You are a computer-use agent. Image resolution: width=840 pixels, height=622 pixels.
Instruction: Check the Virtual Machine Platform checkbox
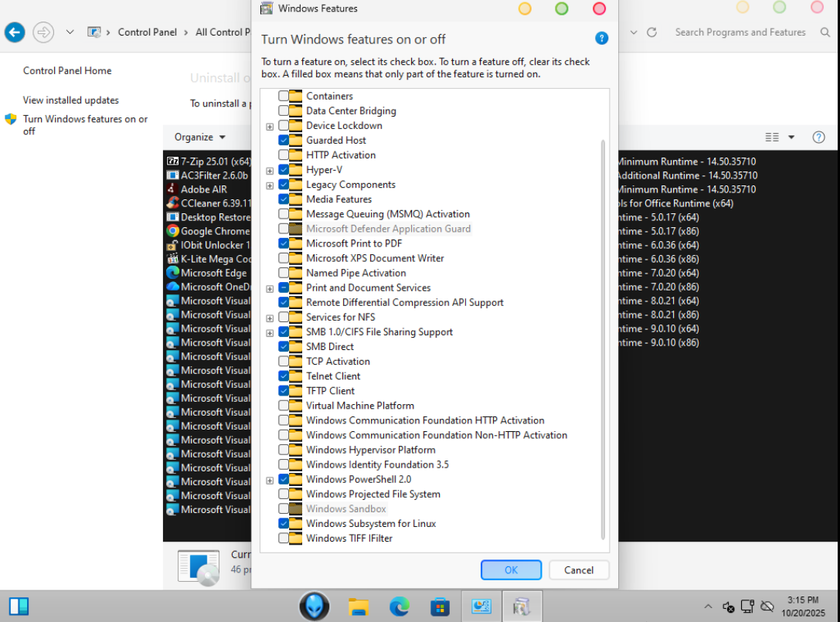pyautogui.click(x=284, y=406)
